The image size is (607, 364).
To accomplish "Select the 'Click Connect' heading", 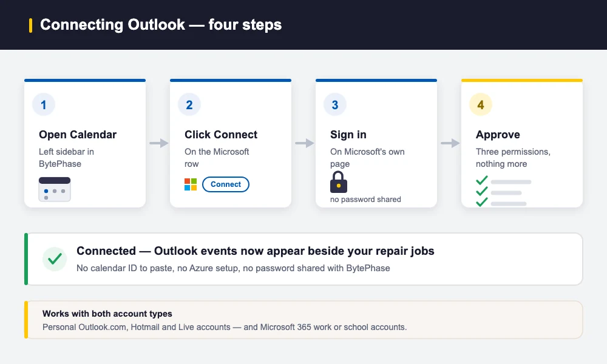I will coord(221,135).
